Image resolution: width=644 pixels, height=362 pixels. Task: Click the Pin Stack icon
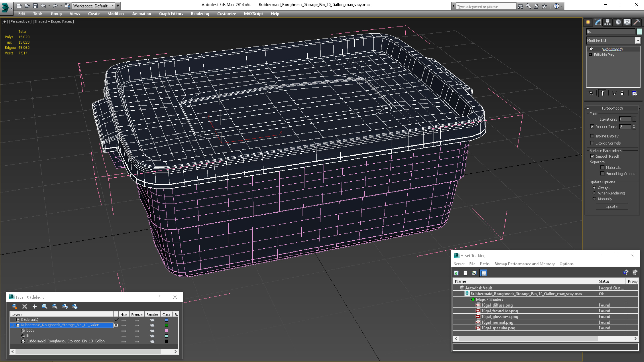(x=591, y=93)
